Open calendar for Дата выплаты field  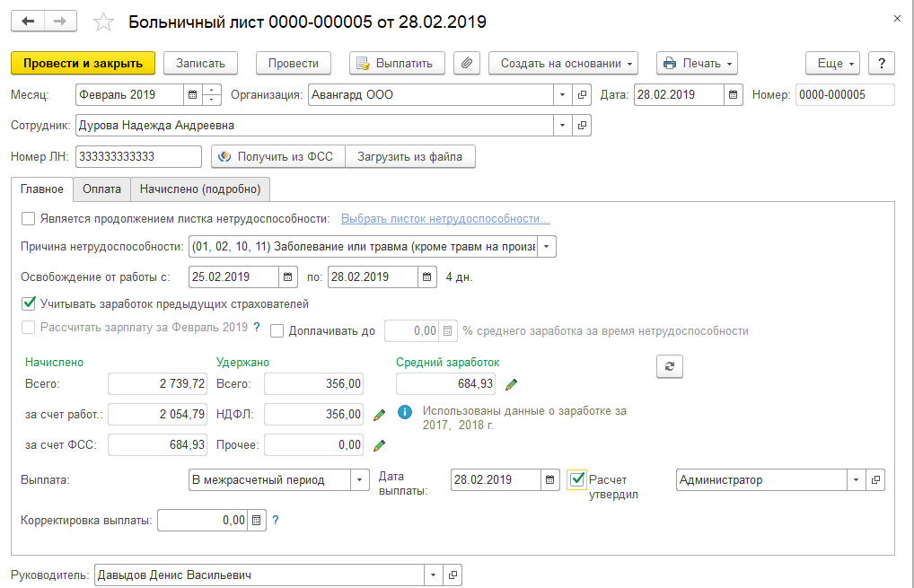tap(549, 480)
